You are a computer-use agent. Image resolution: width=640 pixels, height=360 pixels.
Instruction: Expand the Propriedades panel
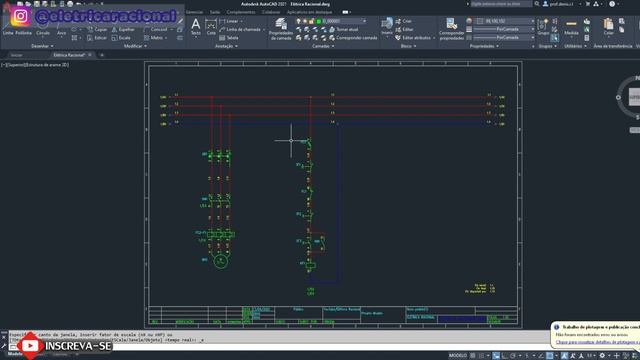pos(484,46)
